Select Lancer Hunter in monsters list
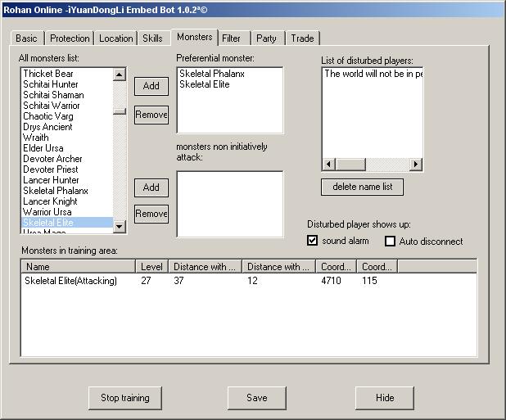Image resolution: width=506 pixels, height=420 pixels. pyautogui.click(x=67, y=180)
